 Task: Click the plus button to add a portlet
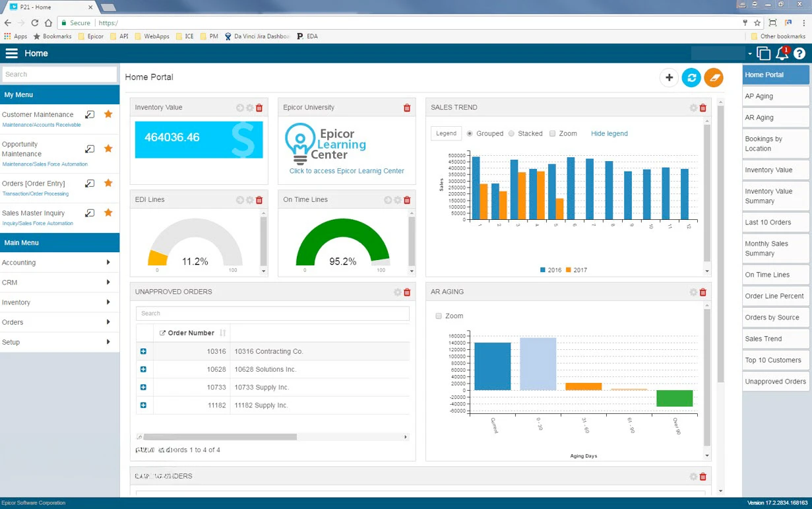(x=669, y=78)
